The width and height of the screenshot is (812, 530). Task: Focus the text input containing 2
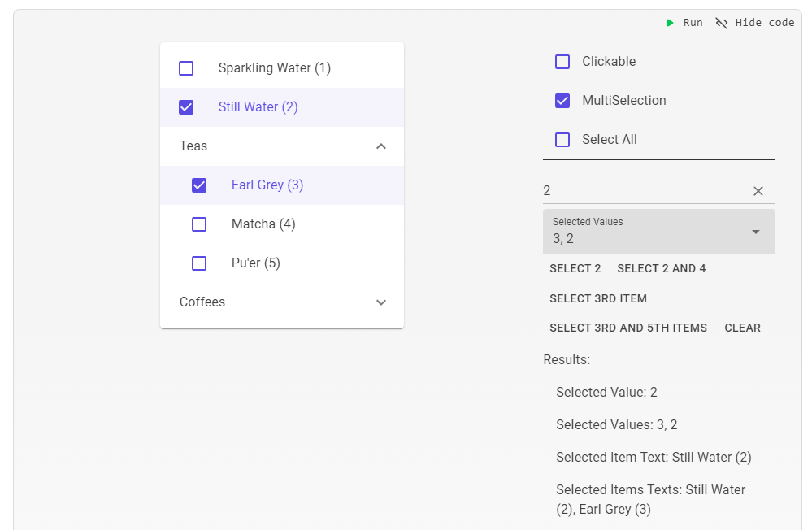click(642, 191)
